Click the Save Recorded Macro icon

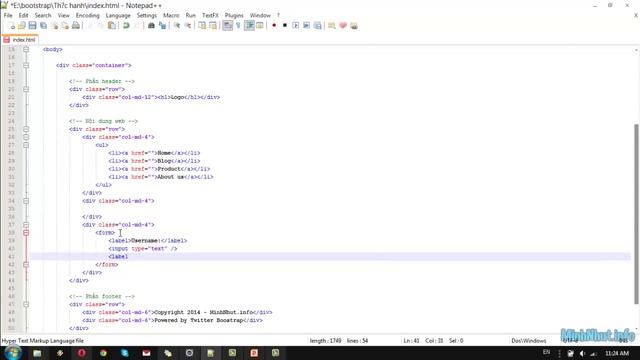click(x=318, y=26)
